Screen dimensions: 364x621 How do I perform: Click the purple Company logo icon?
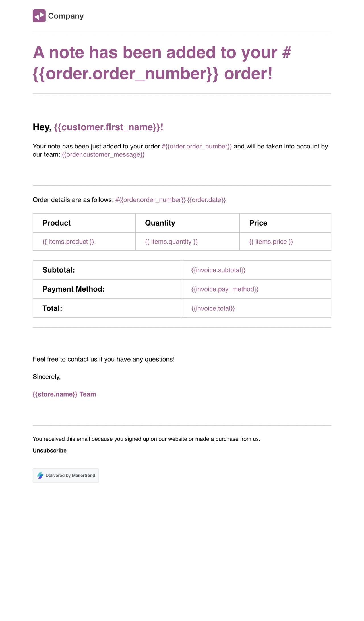click(x=39, y=16)
